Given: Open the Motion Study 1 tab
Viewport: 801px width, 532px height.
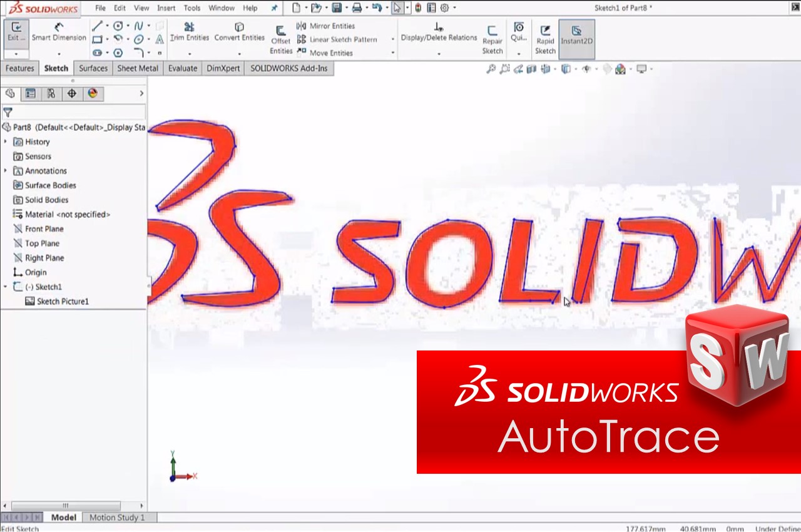Looking at the screenshot, I should [117, 518].
